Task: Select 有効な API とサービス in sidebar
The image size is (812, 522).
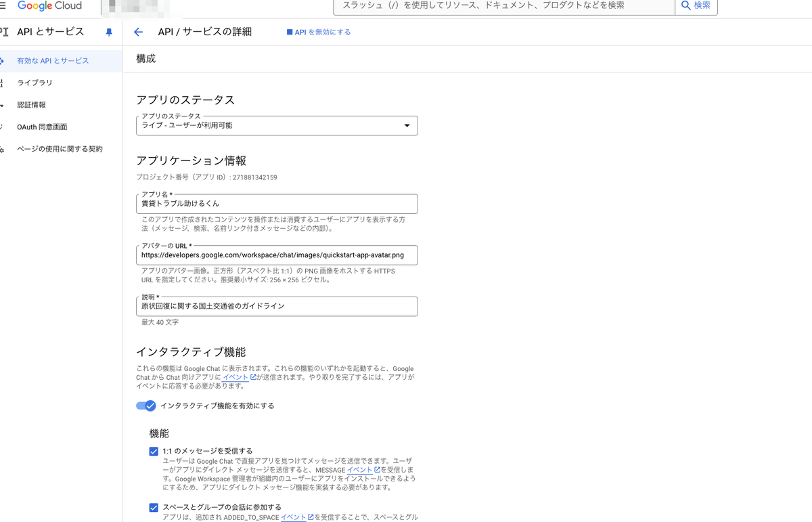Action: click(x=61, y=61)
